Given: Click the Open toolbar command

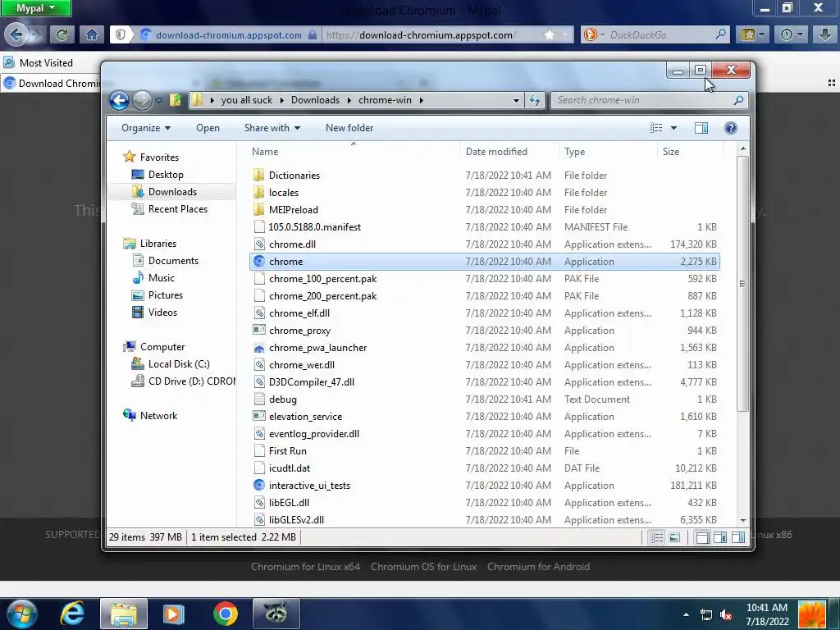Looking at the screenshot, I should point(208,128).
